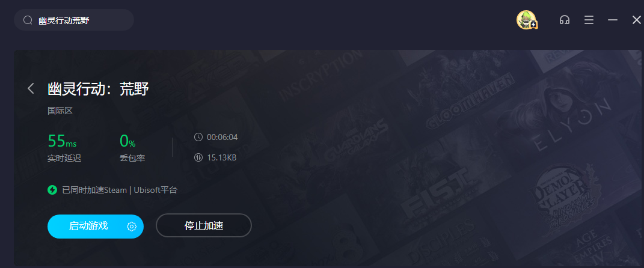Screen dimensions: 644x268
Task: Click the 15.13KB traffic value
Action: coord(222,157)
